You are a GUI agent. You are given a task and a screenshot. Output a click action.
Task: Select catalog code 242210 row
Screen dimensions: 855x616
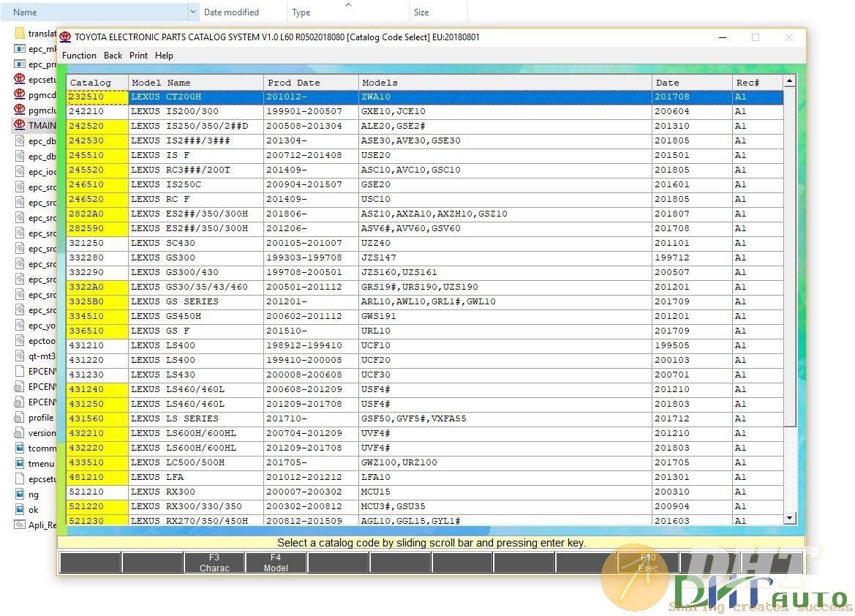[x=426, y=111]
